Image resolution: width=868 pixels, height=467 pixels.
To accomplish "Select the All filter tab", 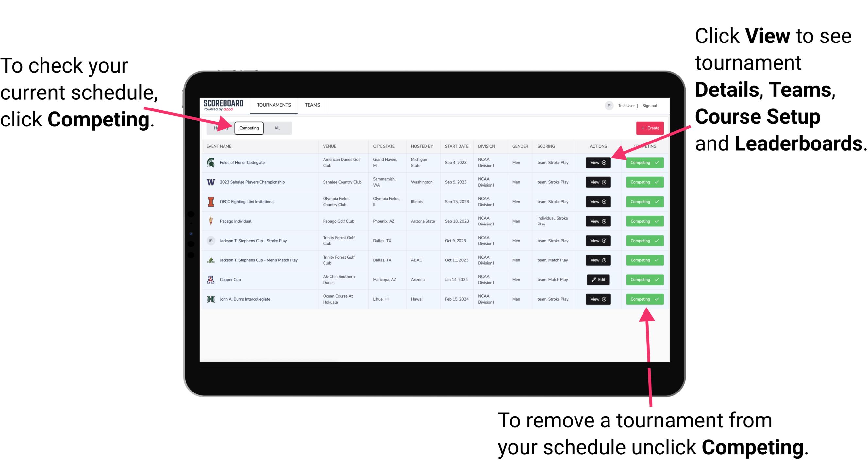I will pyautogui.click(x=276, y=128).
